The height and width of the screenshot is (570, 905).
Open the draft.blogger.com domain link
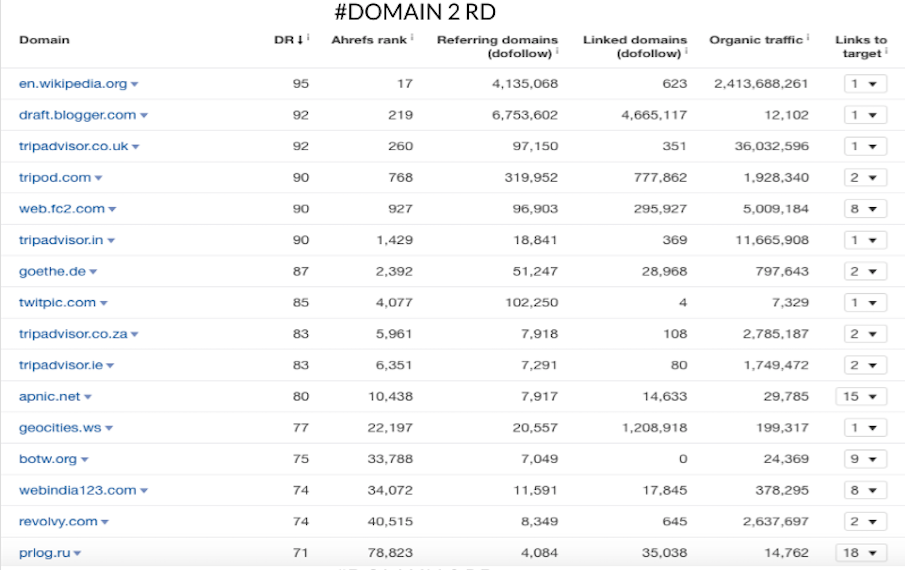(77, 115)
